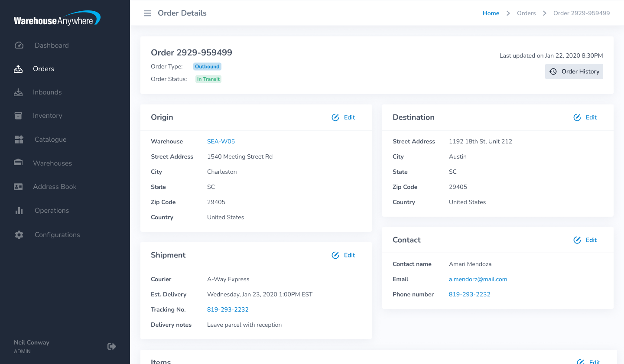
Task: Open Inbounds via its sidebar icon
Action: (x=19, y=92)
